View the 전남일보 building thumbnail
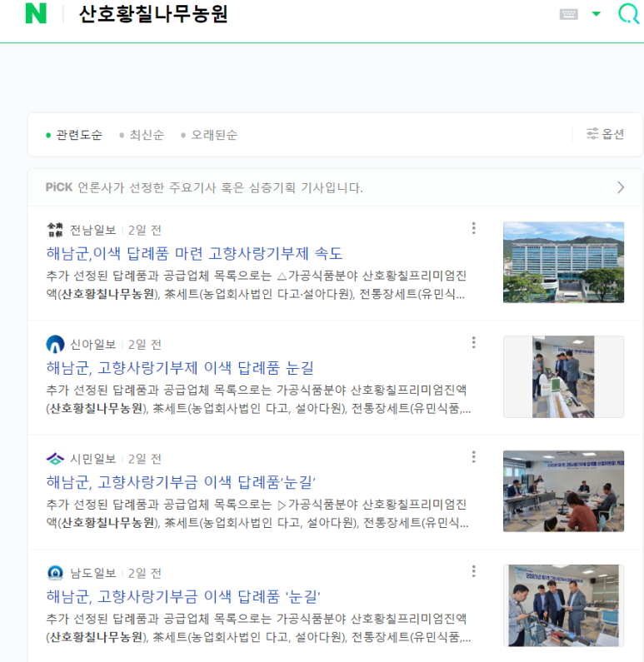Viewport: 644px width, 662px height. coord(563,262)
